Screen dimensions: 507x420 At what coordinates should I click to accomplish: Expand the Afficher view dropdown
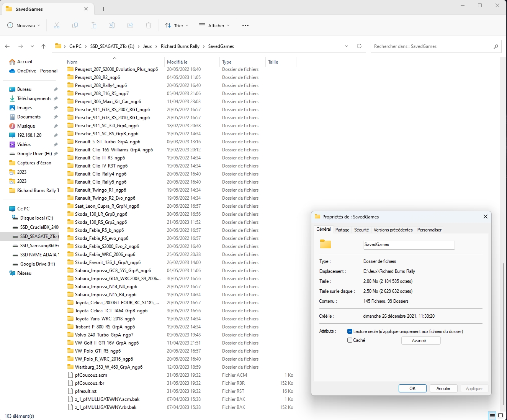point(214,26)
